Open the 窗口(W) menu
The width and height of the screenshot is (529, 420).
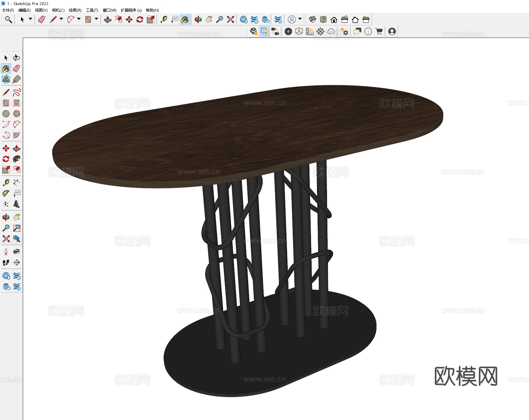click(x=110, y=10)
